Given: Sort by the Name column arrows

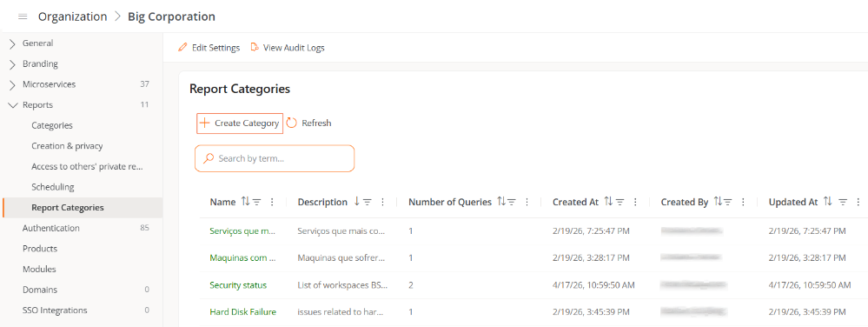Looking at the screenshot, I should 245,202.
